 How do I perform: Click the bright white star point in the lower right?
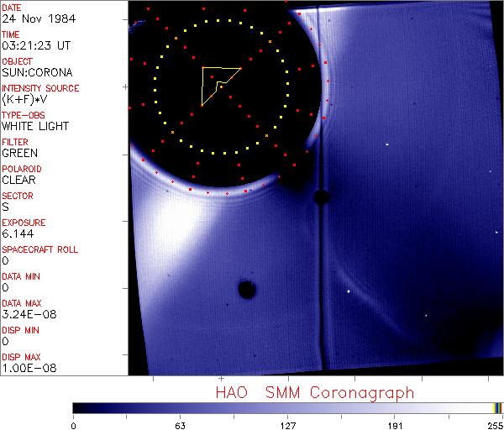(349, 292)
